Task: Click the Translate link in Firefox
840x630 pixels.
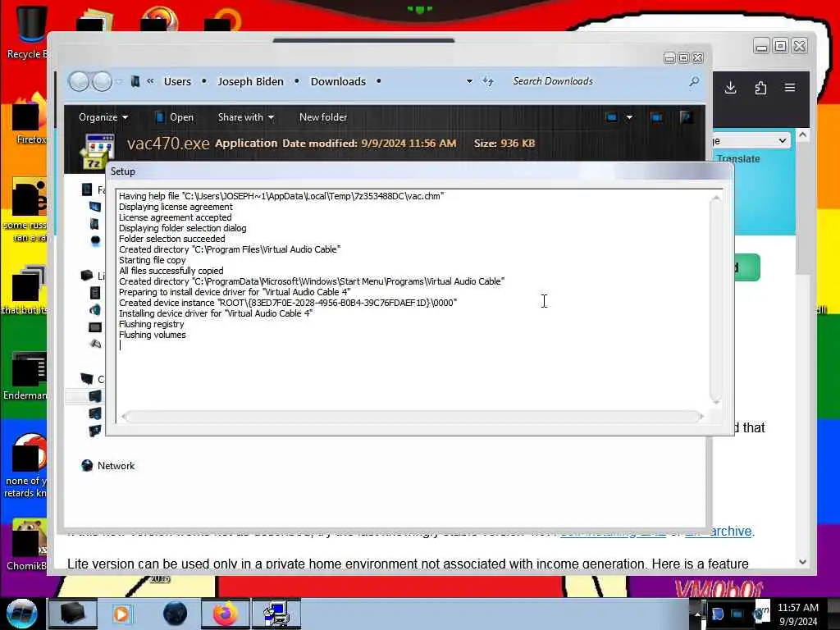Action: pos(738,159)
